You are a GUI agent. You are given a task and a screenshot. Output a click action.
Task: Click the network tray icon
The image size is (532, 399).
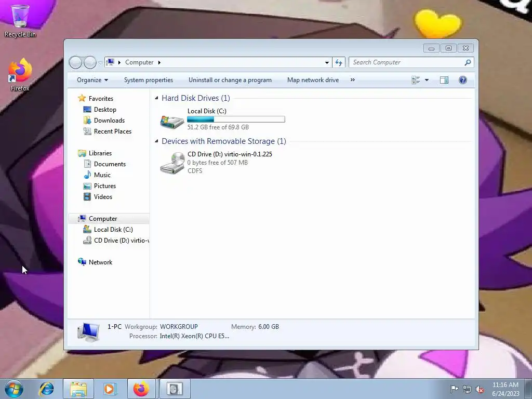(467, 389)
